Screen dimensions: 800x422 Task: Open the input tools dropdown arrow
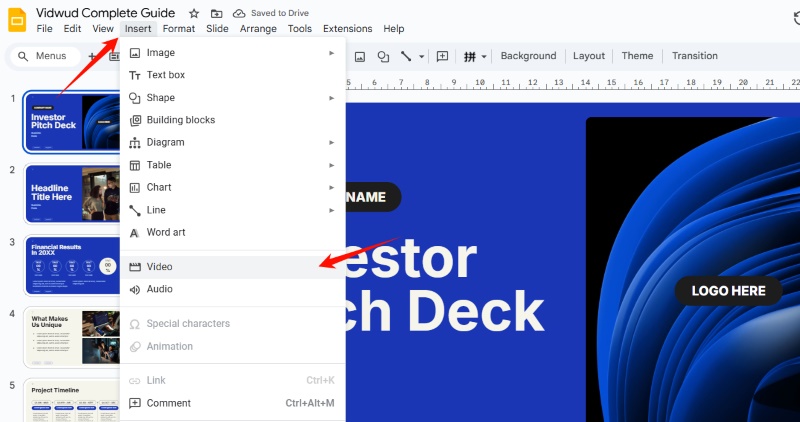[484, 56]
